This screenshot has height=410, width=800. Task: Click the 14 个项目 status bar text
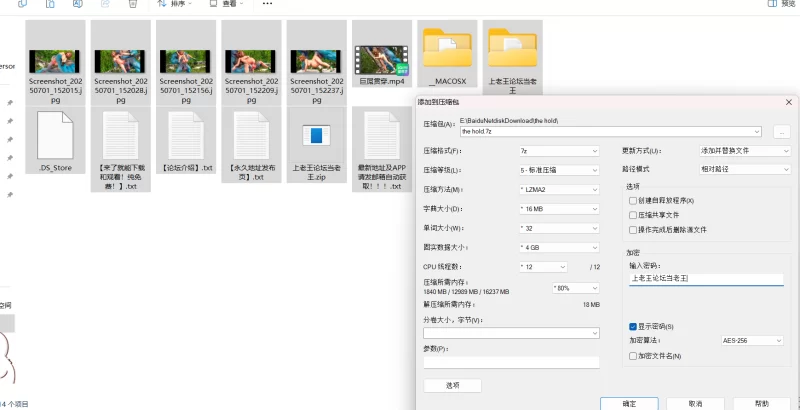[14, 404]
